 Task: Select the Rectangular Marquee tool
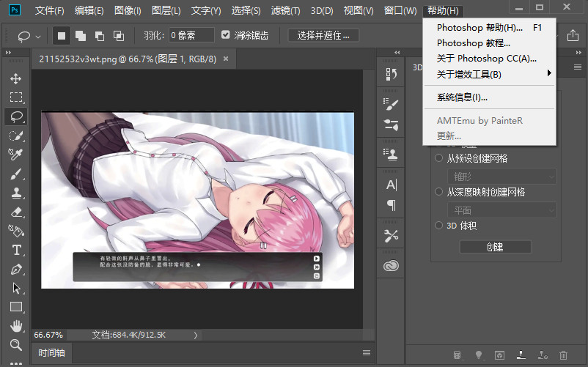click(15, 97)
